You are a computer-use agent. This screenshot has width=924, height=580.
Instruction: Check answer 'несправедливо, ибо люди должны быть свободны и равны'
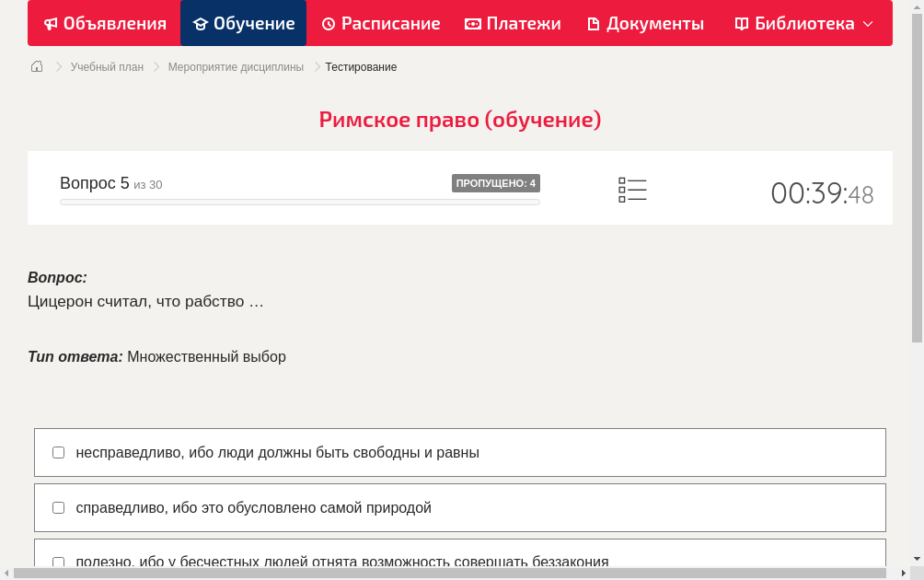click(58, 452)
